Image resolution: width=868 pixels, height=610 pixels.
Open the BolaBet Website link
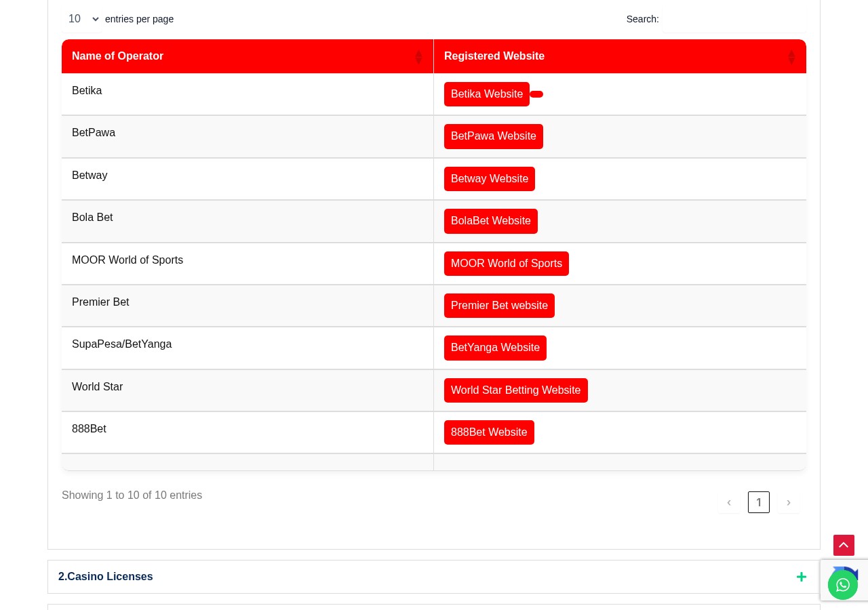(491, 221)
